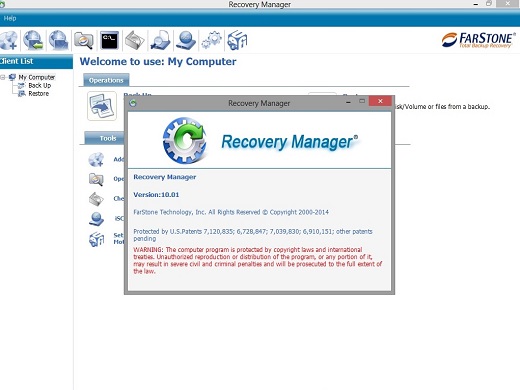Click the globe on drive toolbar icon
This screenshot has height=390, width=520.
pos(186,40)
